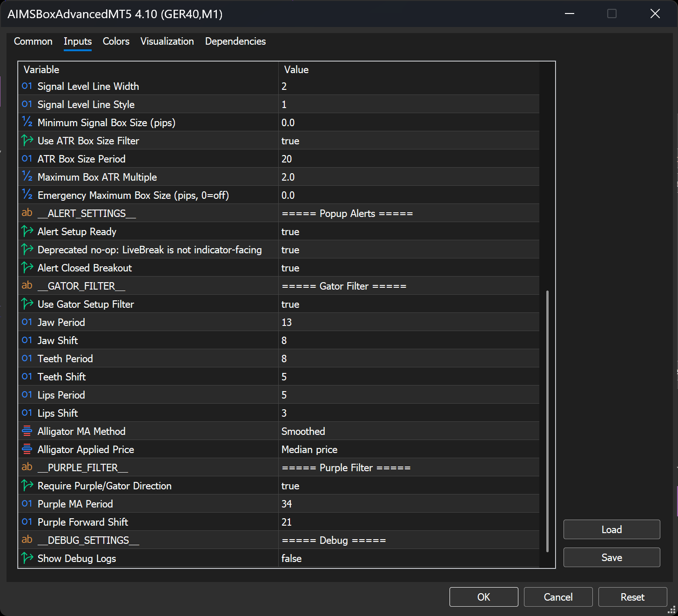Toggle the Use ATR Box Size Filter true value
Viewport: 678px width, 616px height.
[409, 141]
